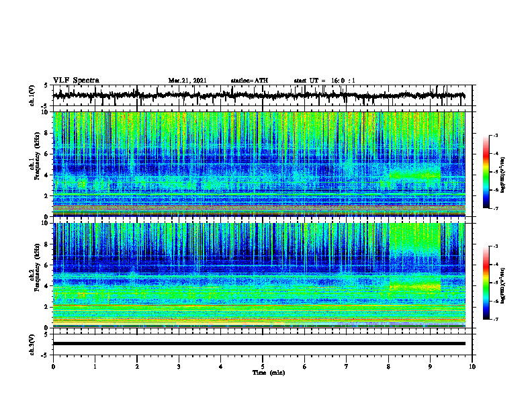Click the time axis tick label '8'

coord(388,367)
